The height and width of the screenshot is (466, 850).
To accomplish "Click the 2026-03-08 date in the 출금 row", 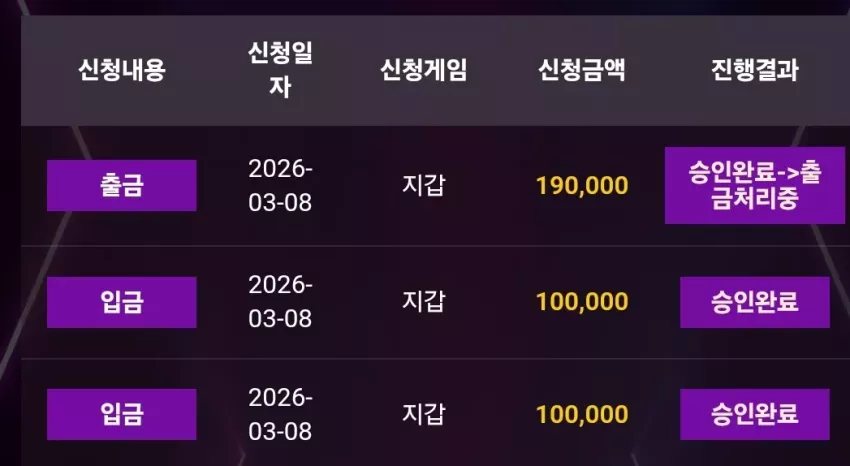I will click(x=280, y=185).
